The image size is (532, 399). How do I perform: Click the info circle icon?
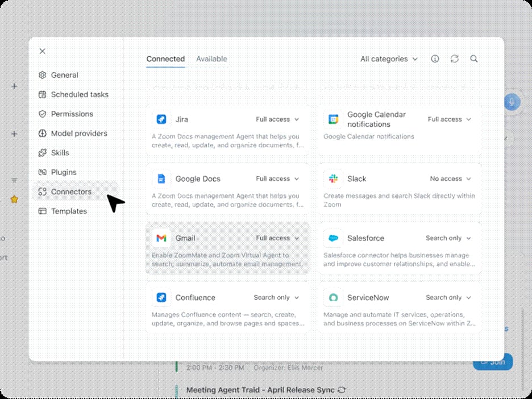(x=435, y=59)
